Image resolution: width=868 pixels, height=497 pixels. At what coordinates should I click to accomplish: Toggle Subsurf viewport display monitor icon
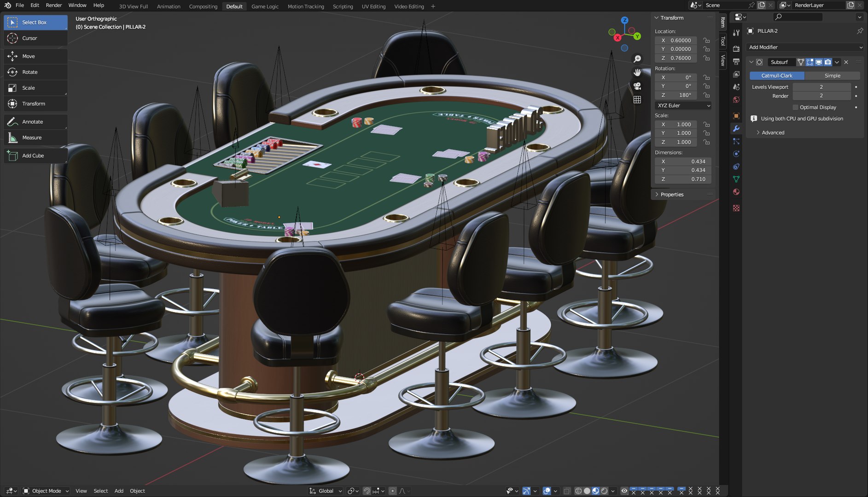click(819, 62)
